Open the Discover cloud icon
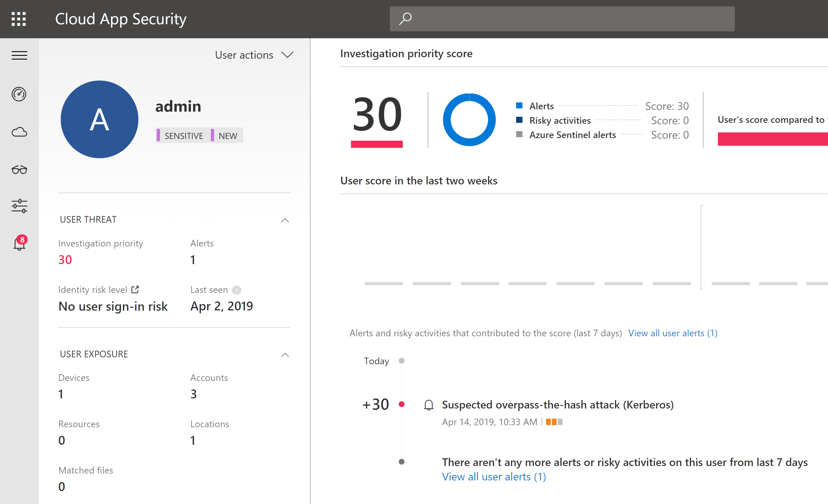This screenshot has height=504, width=828. click(x=19, y=132)
